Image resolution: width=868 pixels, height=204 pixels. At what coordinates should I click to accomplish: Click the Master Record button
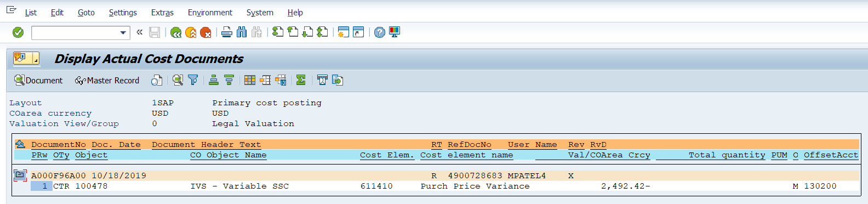tap(107, 81)
